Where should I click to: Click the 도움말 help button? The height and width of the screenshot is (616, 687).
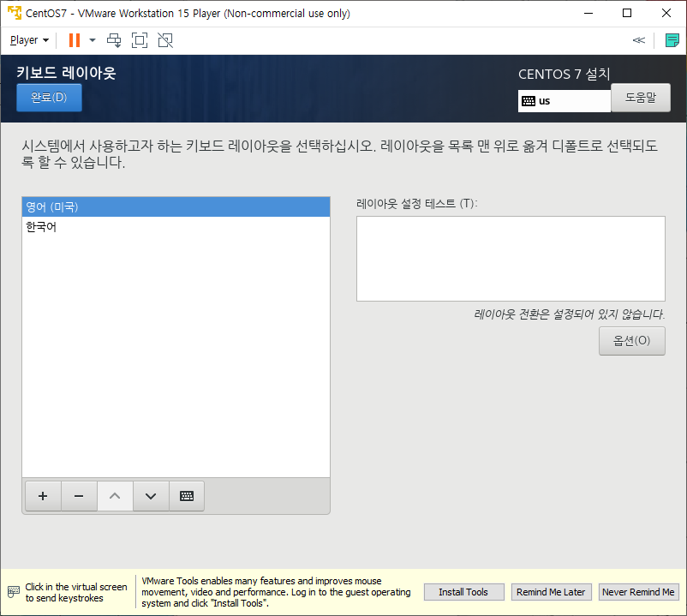pyautogui.click(x=641, y=98)
